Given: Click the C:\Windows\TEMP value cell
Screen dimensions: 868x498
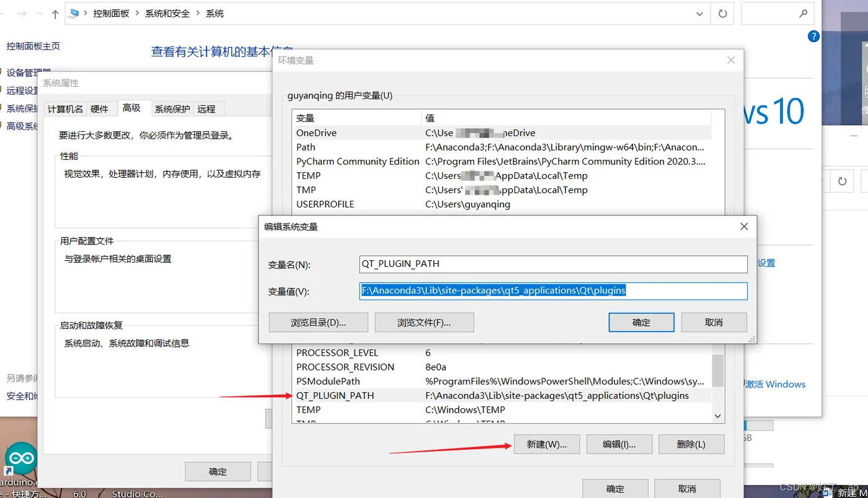Looking at the screenshot, I should pos(465,409).
